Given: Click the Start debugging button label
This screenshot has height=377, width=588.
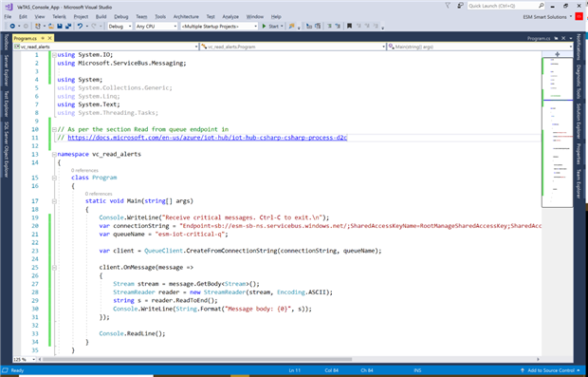Looking at the screenshot, I should click(x=273, y=27).
